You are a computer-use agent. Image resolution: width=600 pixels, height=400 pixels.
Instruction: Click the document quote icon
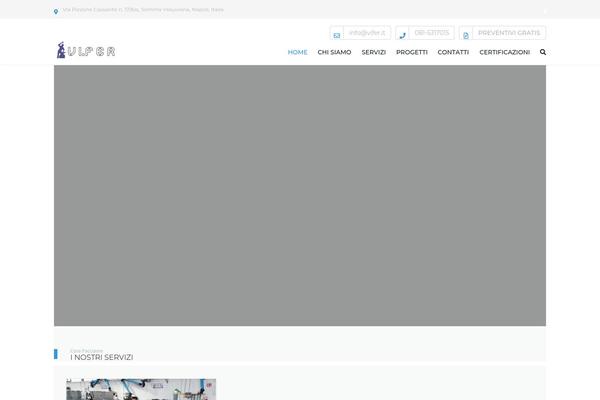pyautogui.click(x=466, y=36)
